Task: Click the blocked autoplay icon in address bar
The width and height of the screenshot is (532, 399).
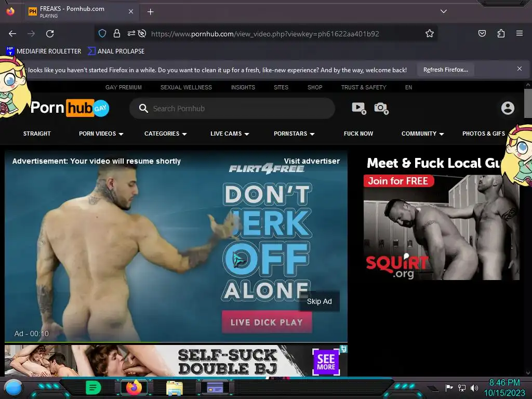Action: tap(142, 33)
